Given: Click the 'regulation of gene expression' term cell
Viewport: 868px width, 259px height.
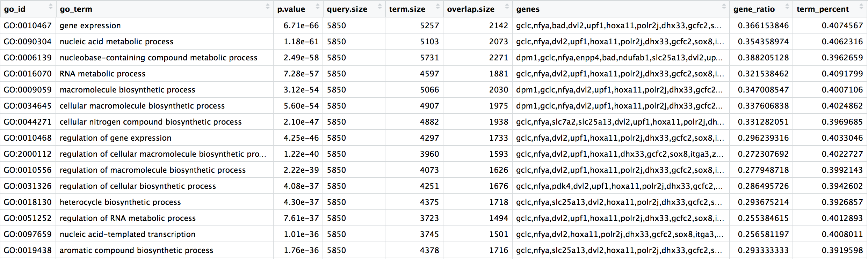Looking at the screenshot, I should (115, 138).
